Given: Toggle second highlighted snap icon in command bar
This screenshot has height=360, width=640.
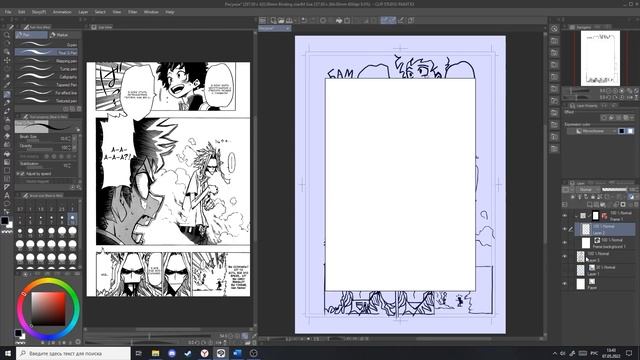Looking at the screenshot, I should click(x=392, y=20).
